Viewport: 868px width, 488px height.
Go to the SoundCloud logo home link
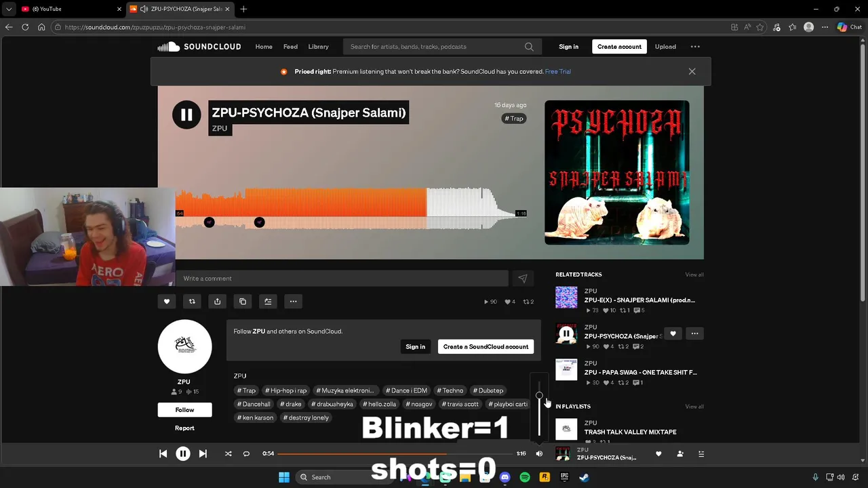(199, 47)
